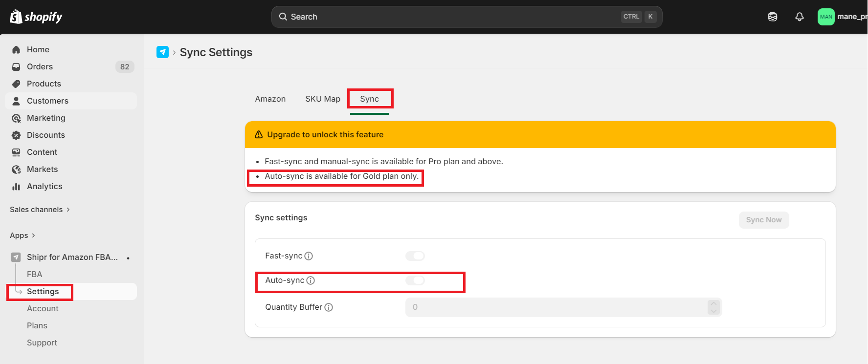This screenshot has width=868, height=364.
Task: Toggle the Fast-sync switch
Action: click(415, 256)
